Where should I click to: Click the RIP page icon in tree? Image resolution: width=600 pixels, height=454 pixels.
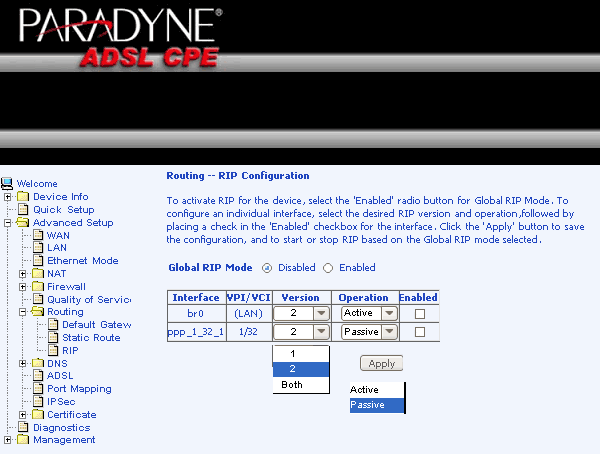[53, 351]
